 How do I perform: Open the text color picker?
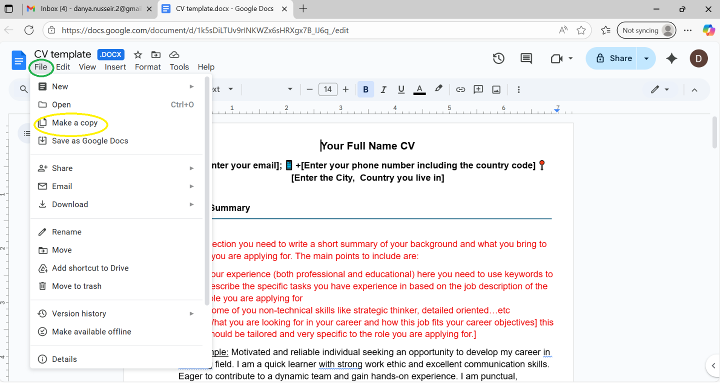click(419, 90)
